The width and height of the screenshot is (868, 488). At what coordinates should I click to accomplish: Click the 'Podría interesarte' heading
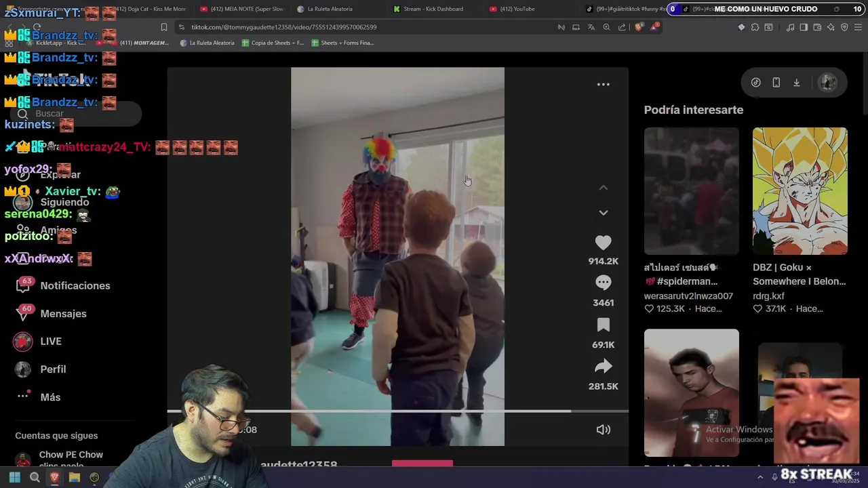[693, 110]
